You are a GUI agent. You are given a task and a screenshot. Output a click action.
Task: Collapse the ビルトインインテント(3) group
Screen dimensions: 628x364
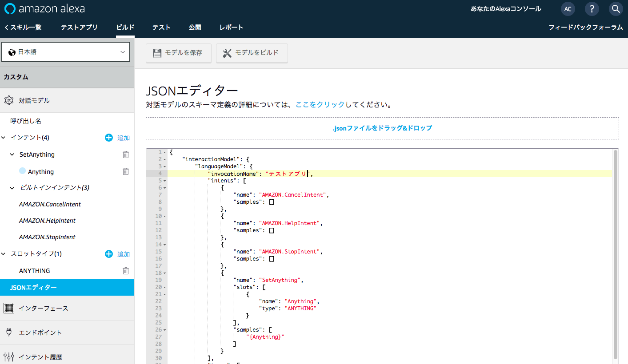[x=12, y=188]
